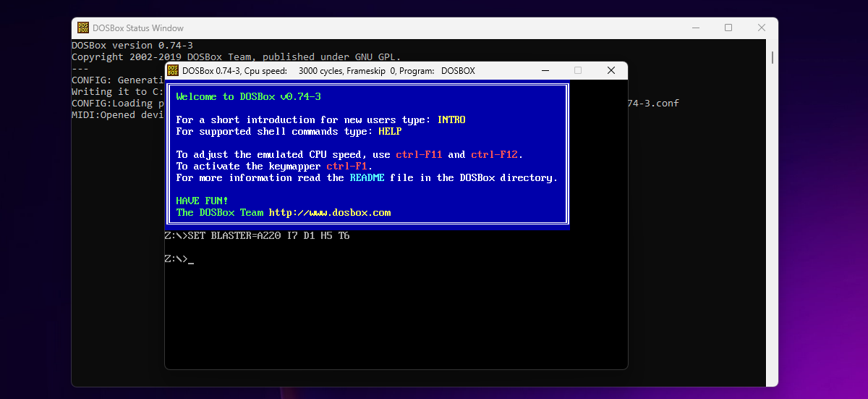
Task: Click the red ctrl-F12 shortcut text
Action: click(x=495, y=154)
